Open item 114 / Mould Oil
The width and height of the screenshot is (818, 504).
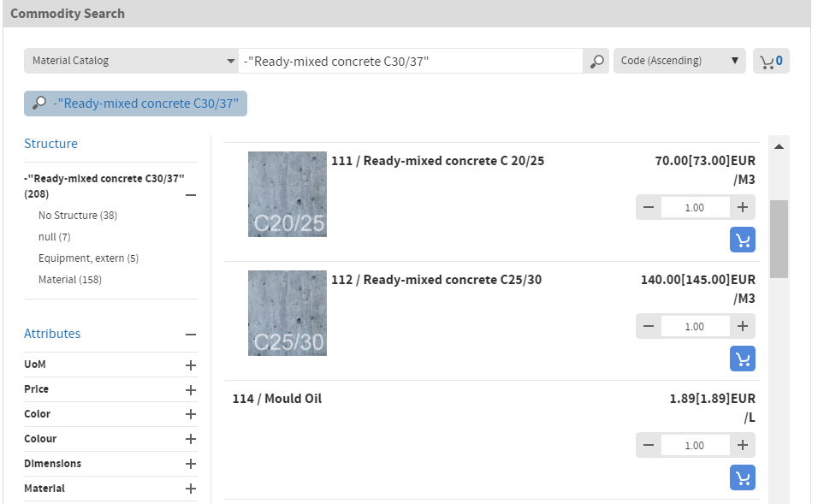click(x=277, y=399)
